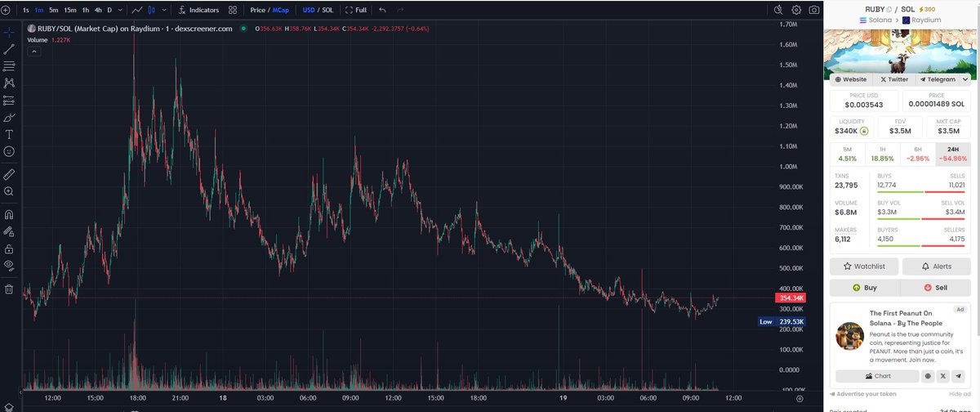Open the forecasting and measurement tool
The height and width of the screenshot is (412, 980).
click(9, 101)
